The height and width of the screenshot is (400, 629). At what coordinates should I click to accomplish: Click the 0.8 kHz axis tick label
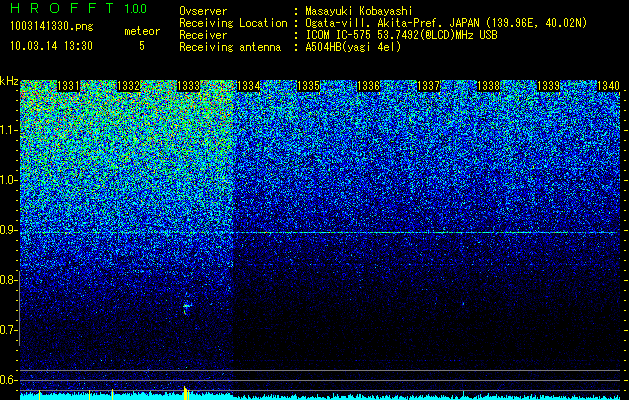click(x=8, y=280)
